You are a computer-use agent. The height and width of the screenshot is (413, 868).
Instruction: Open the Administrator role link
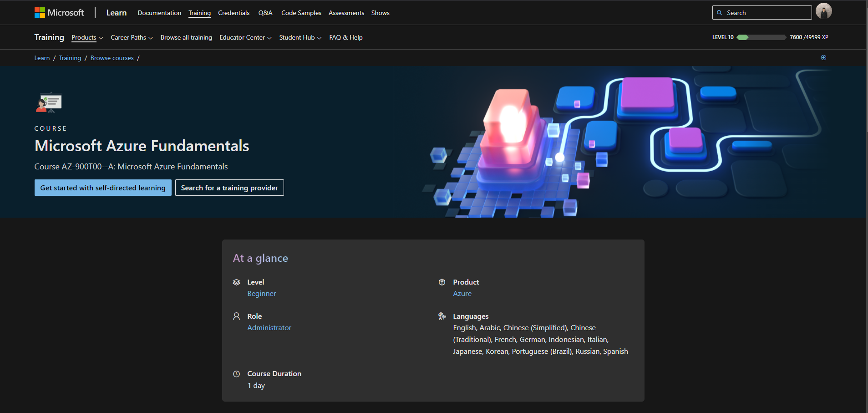tap(269, 328)
